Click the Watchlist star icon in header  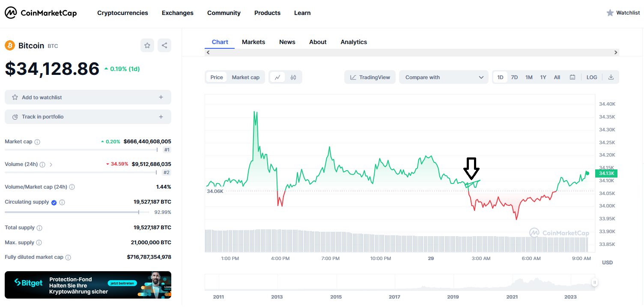(x=610, y=13)
